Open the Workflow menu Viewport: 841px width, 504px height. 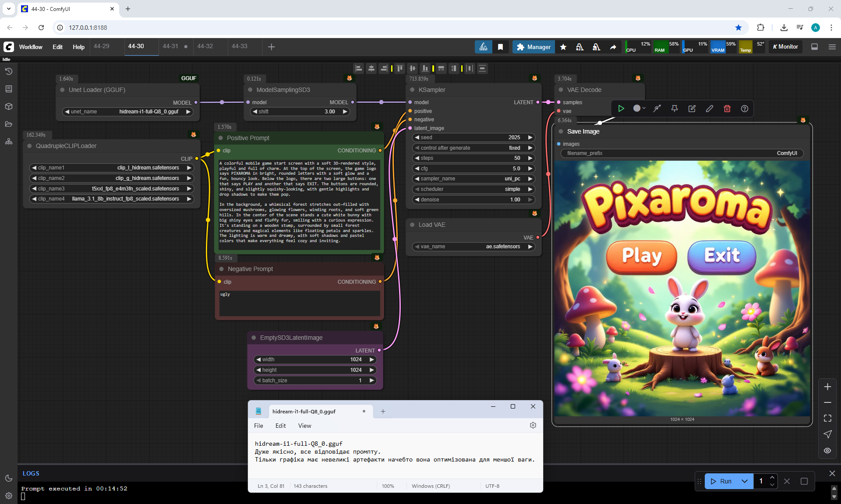[31, 47]
